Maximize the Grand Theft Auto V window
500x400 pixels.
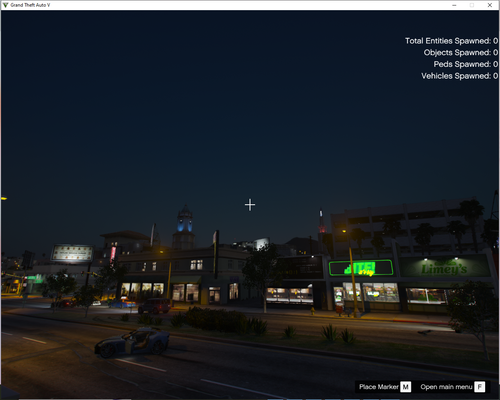click(472, 5)
